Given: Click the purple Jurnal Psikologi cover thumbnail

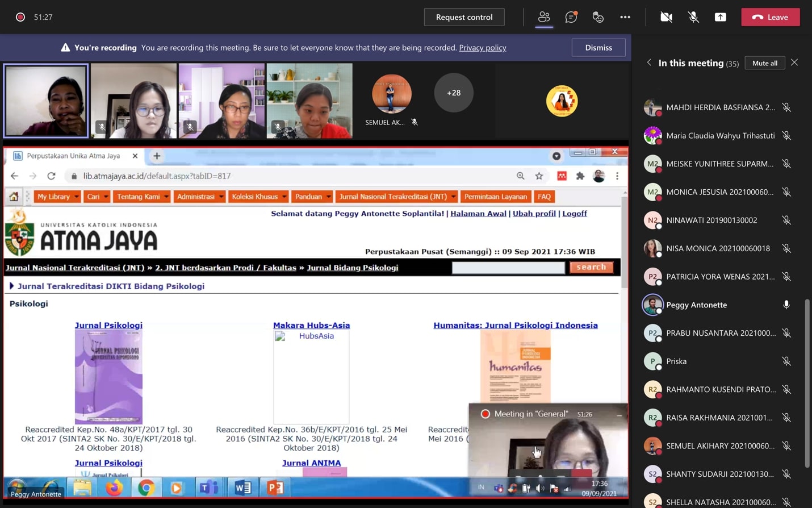Looking at the screenshot, I should point(108,377).
